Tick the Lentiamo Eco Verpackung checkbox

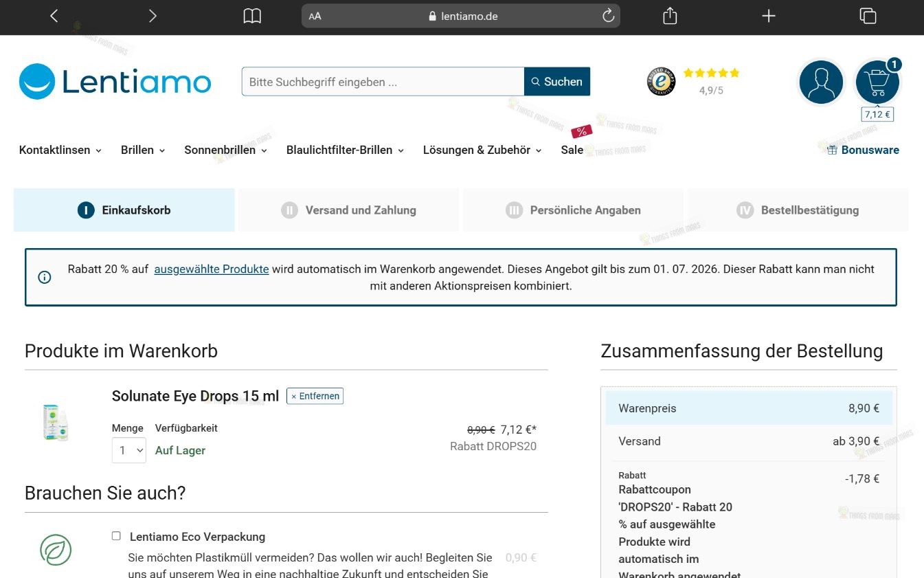(x=116, y=536)
